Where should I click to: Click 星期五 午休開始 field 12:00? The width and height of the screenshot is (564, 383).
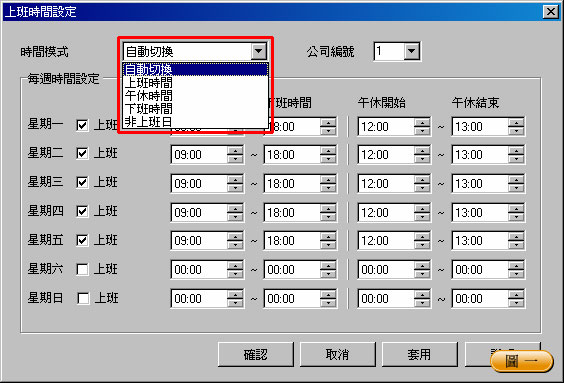[386, 241]
